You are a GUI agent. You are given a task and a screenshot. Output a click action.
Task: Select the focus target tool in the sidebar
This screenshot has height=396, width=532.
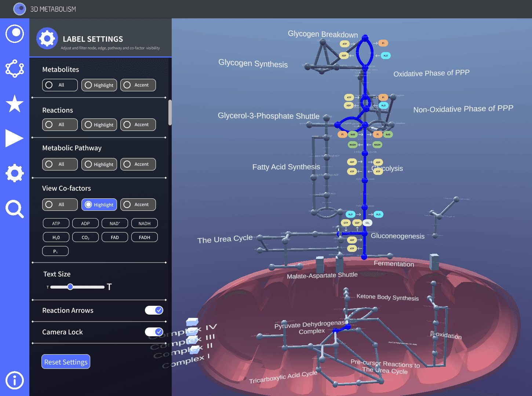15,33
